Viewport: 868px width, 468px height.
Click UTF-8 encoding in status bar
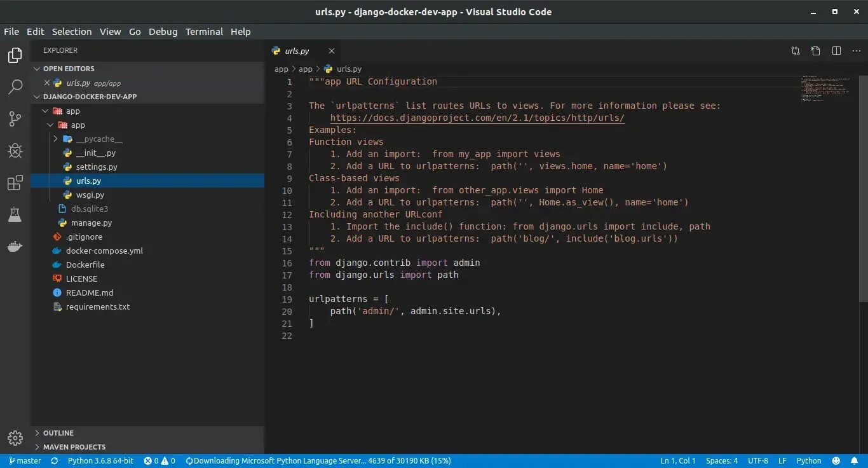[758, 461]
